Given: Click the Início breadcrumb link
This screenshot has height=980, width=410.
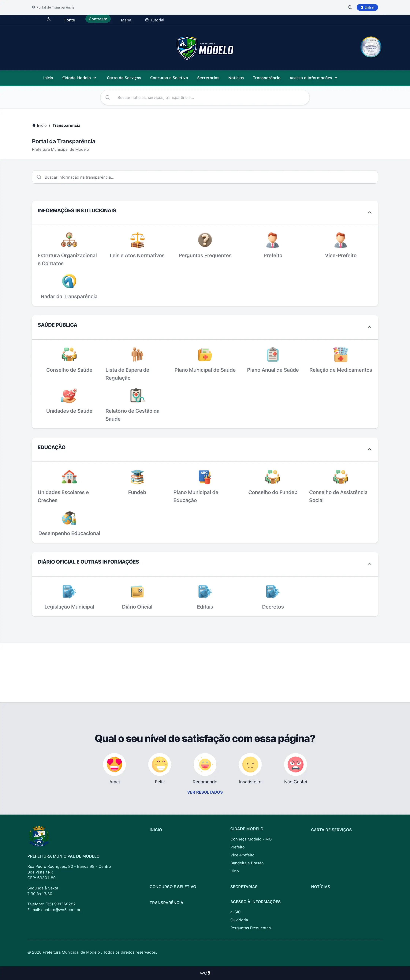Looking at the screenshot, I should pos(39,125).
